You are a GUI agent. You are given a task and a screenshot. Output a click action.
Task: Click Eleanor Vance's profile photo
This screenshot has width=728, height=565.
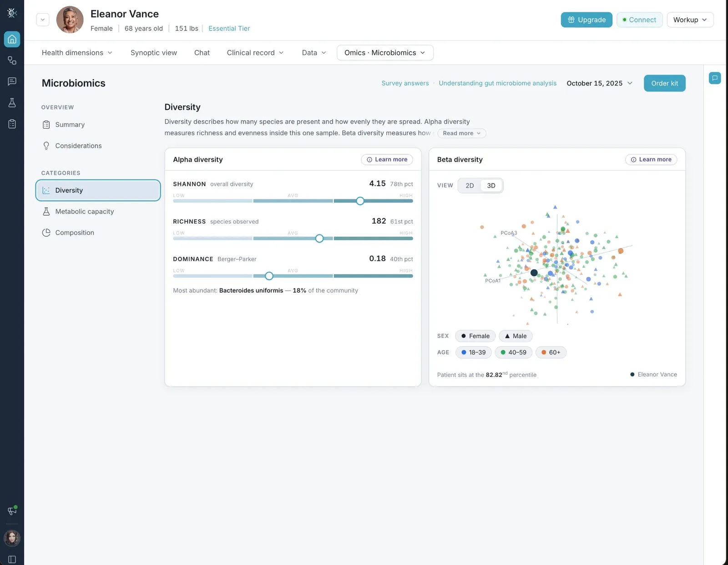[70, 20]
